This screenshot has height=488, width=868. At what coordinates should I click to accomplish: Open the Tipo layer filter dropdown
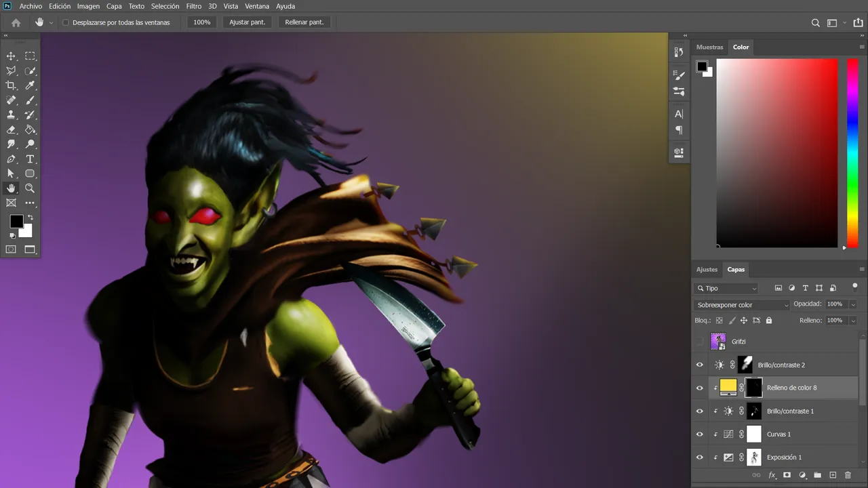[x=726, y=288]
